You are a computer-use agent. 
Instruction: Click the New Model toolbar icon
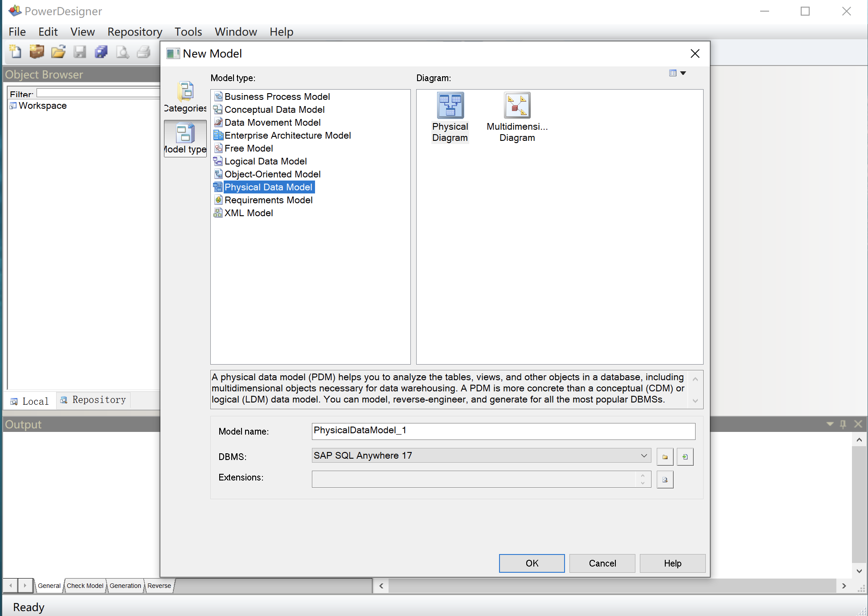point(15,52)
